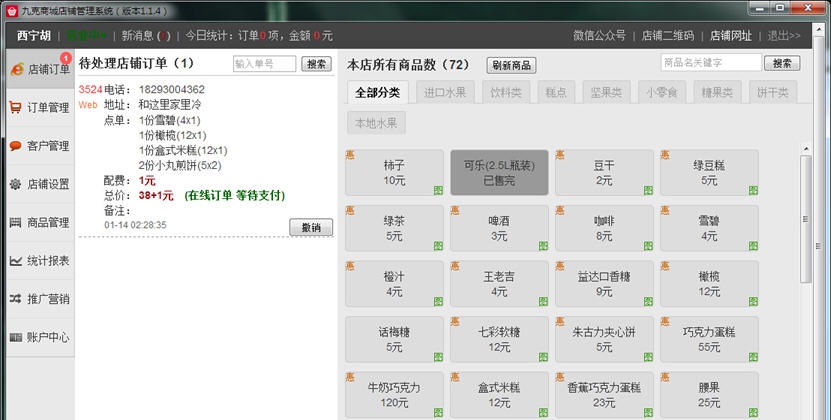Click the store name 西宁胡

[x=34, y=36]
